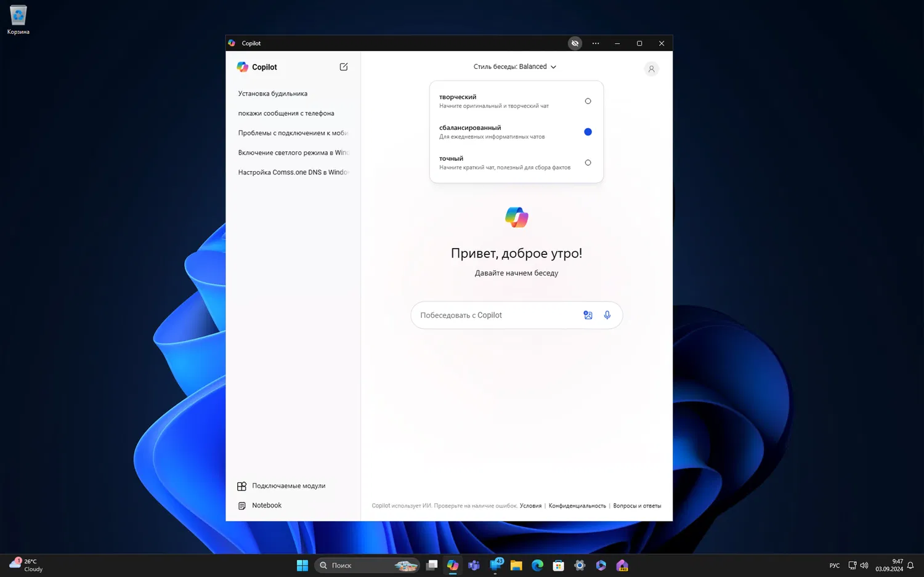Open the Конфиденциальность link
The image size is (924, 577).
[577, 506]
